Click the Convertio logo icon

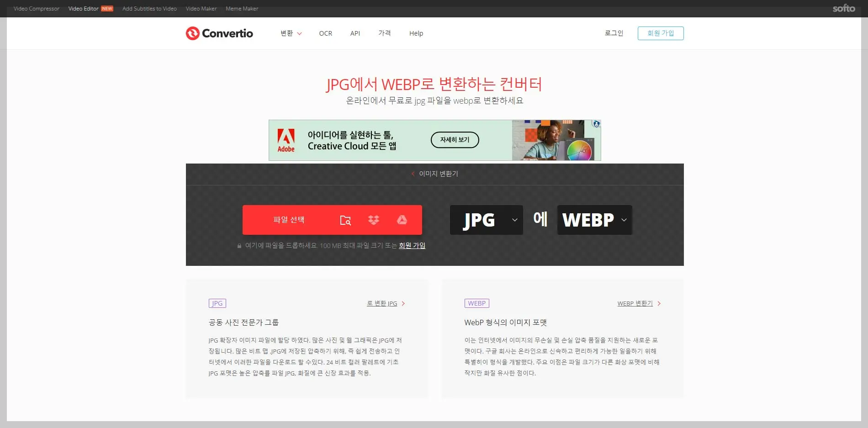(192, 33)
